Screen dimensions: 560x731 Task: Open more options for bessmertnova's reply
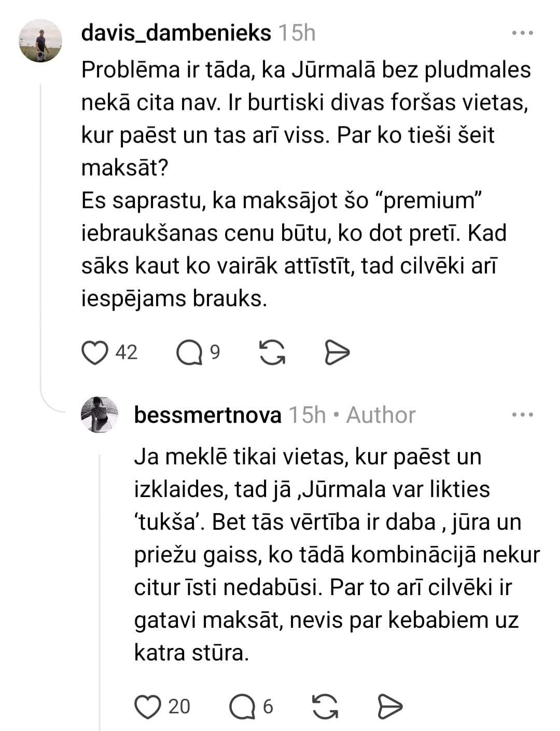522,415
